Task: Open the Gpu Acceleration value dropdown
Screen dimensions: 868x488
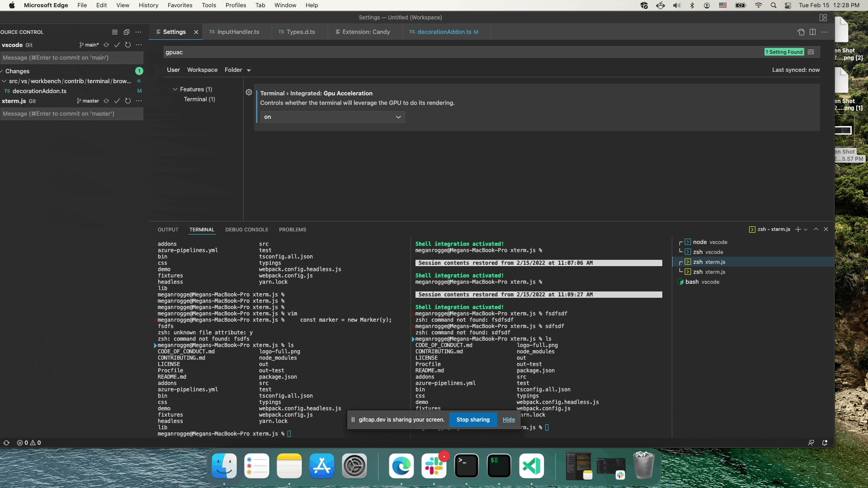Action: click(332, 117)
